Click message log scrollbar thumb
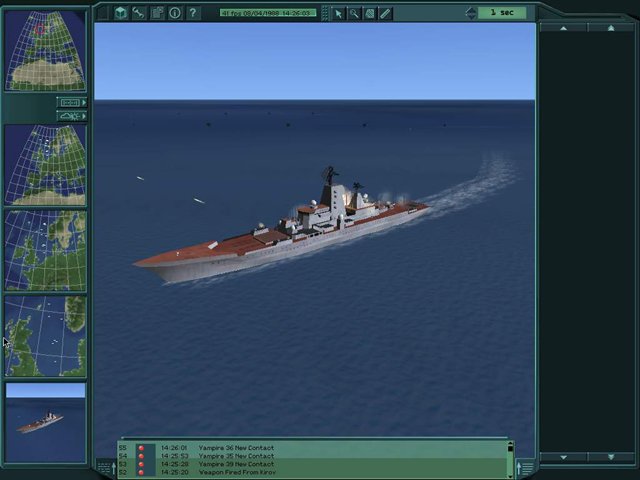 pyautogui.click(x=510, y=448)
